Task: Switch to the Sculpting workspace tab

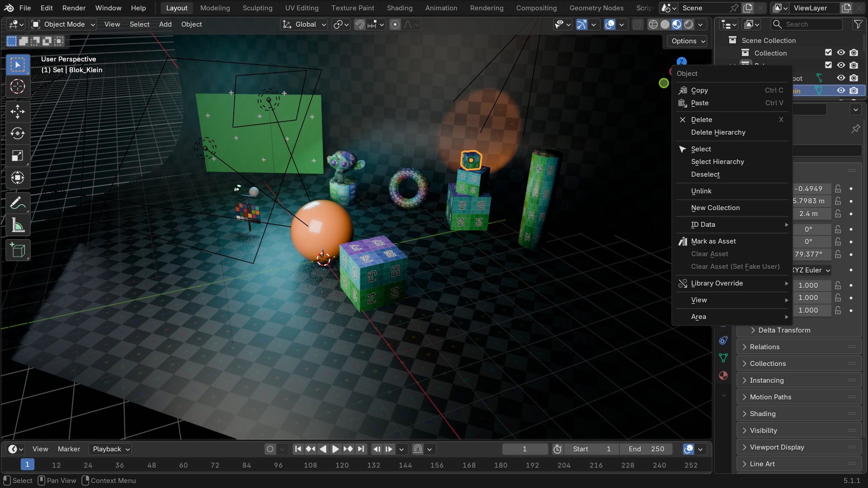Action: 257,8
